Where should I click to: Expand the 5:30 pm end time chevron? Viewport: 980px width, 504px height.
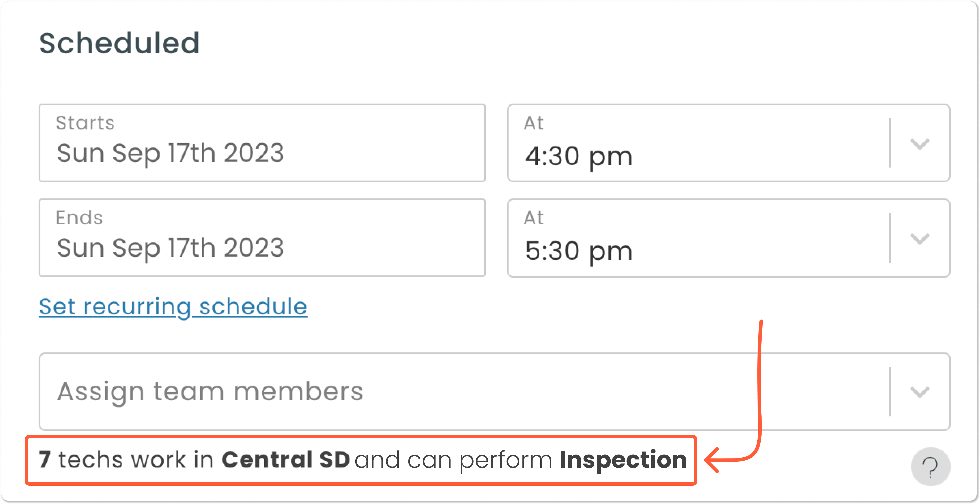click(920, 239)
